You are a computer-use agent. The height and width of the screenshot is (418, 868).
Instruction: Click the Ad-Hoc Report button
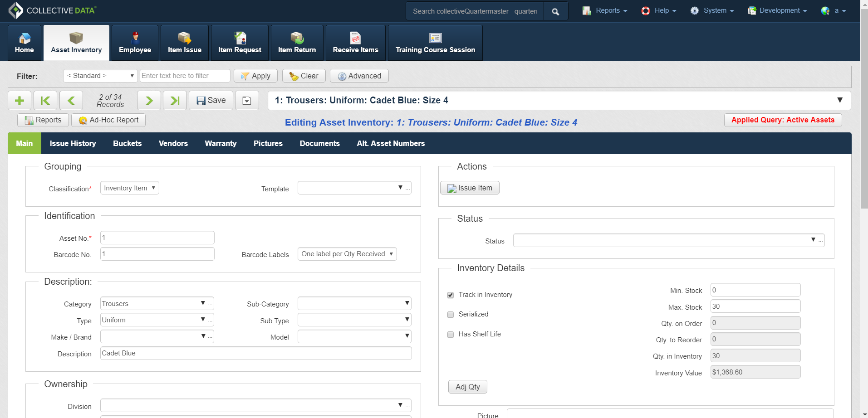click(x=108, y=120)
